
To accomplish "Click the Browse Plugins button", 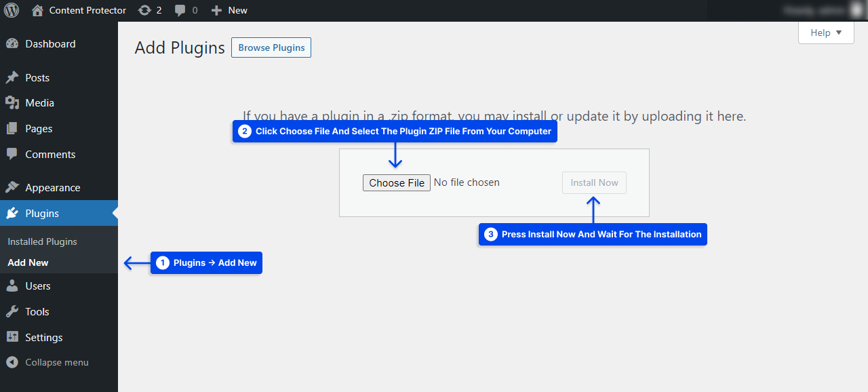I will 271,47.
